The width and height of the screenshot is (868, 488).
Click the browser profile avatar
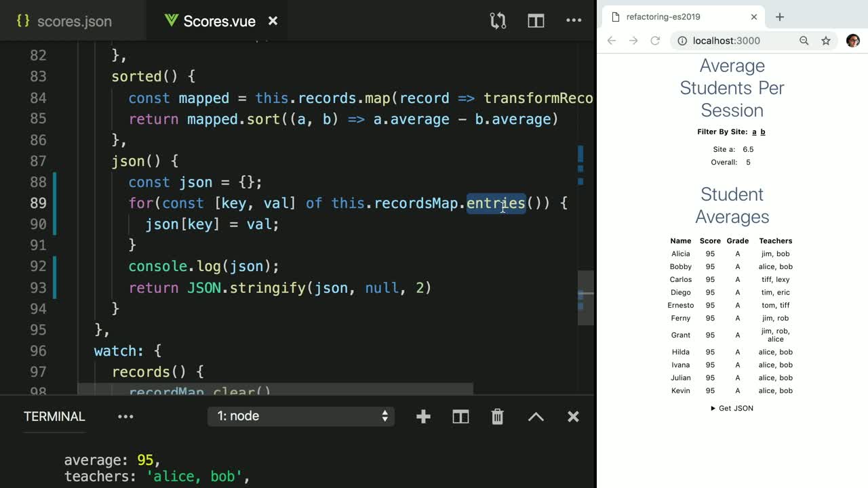point(852,41)
